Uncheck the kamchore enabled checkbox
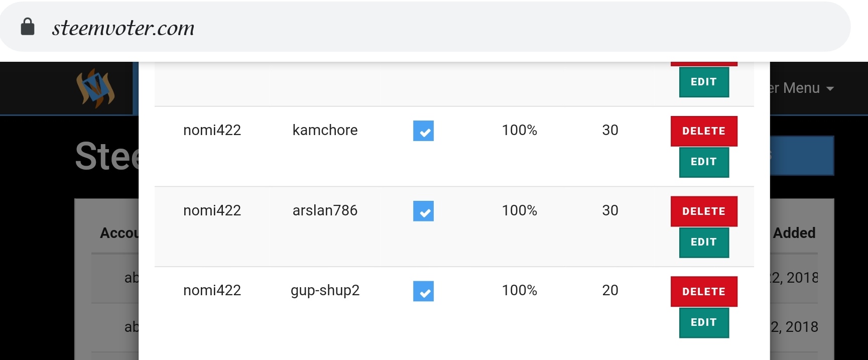This screenshot has width=868, height=360. pyautogui.click(x=423, y=131)
